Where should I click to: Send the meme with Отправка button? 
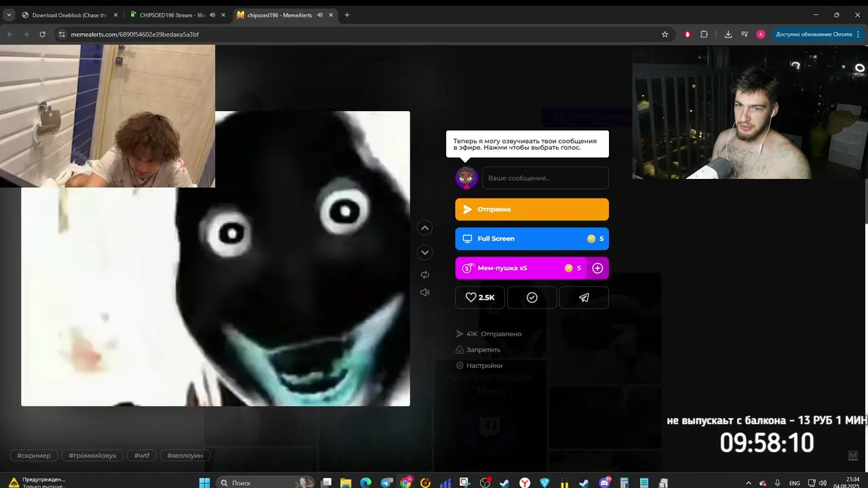pos(532,209)
